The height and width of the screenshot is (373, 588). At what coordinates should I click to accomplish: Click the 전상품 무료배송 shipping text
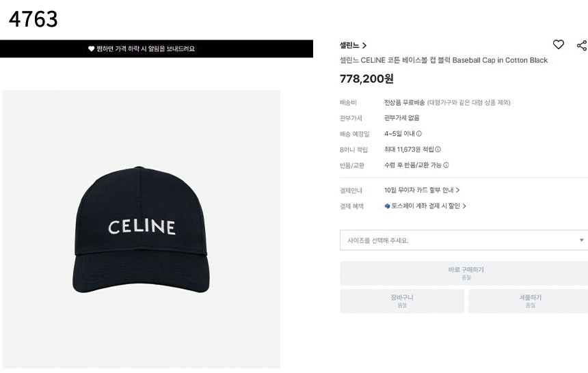click(x=405, y=102)
